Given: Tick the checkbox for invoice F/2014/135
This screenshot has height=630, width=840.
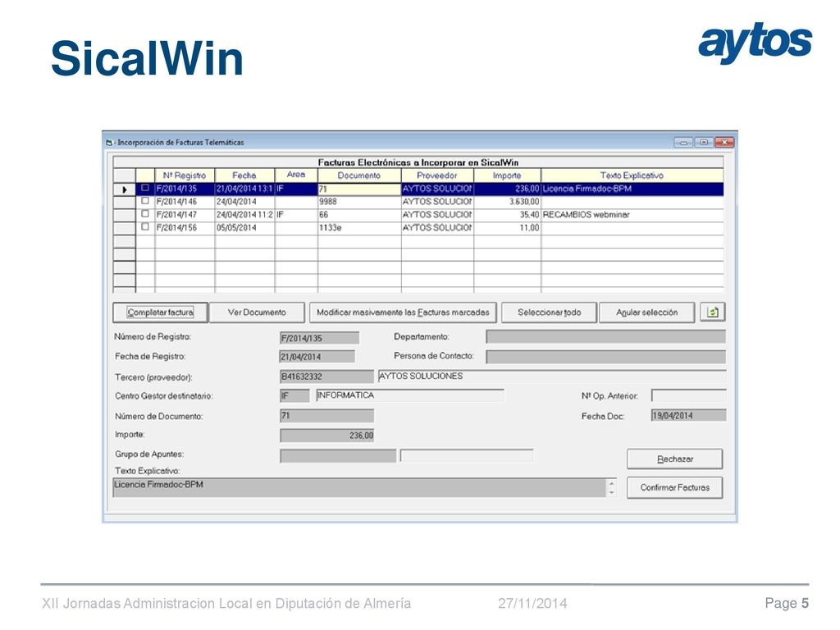Looking at the screenshot, I should pyautogui.click(x=144, y=188).
